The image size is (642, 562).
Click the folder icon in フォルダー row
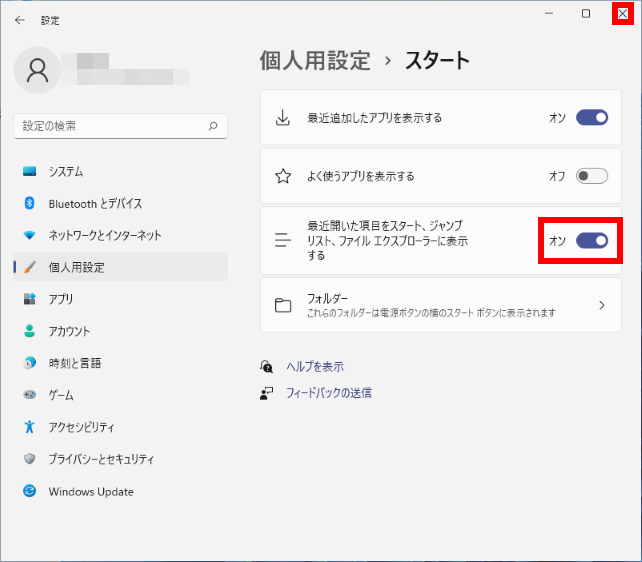pyautogui.click(x=283, y=305)
